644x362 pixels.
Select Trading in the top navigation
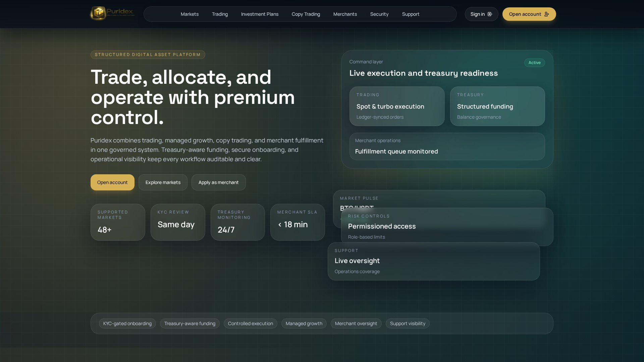pos(220,14)
